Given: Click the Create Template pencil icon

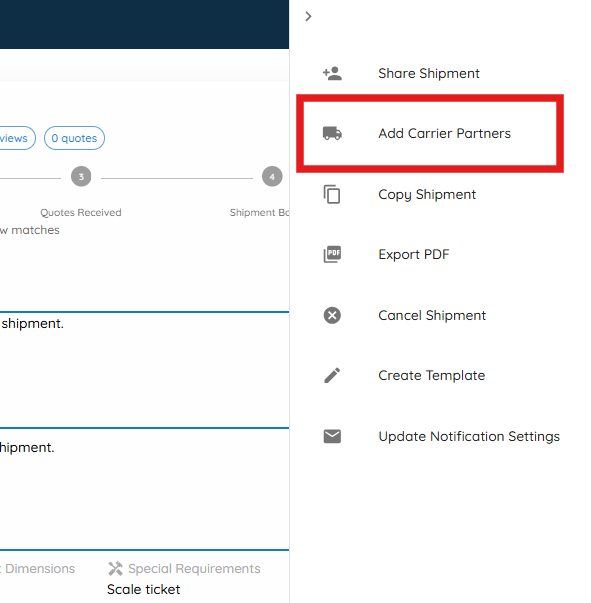Looking at the screenshot, I should click(x=332, y=375).
